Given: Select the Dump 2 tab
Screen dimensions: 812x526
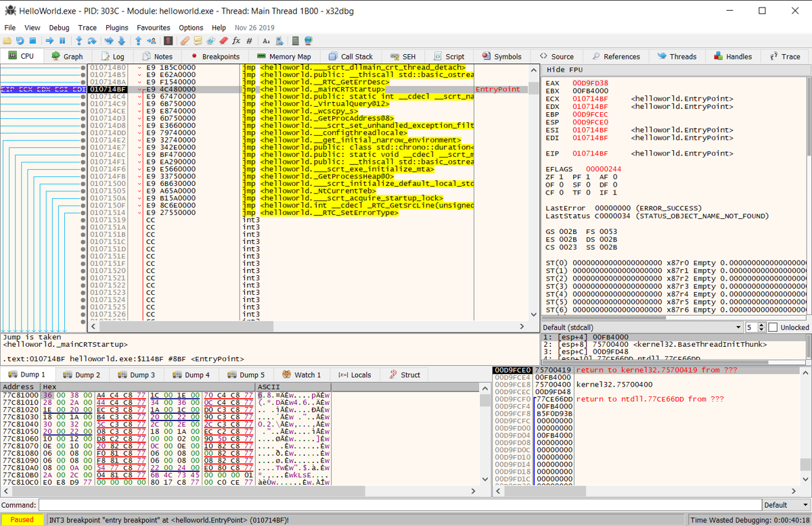Looking at the screenshot, I should tap(81, 375).
